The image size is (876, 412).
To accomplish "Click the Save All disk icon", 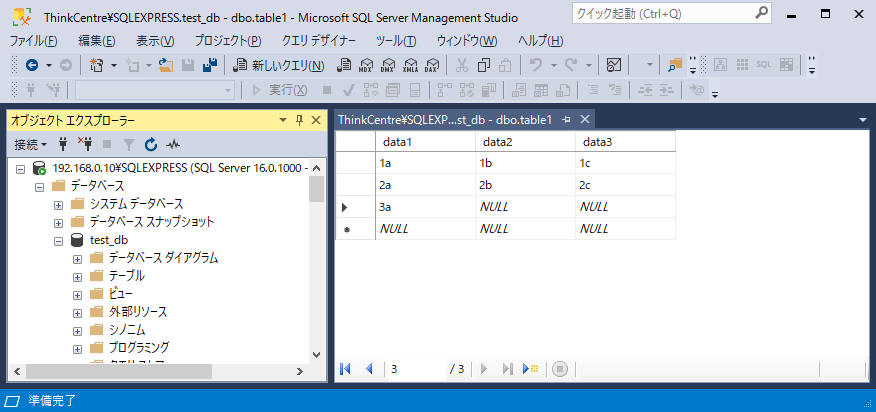I will click(x=211, y=65).
